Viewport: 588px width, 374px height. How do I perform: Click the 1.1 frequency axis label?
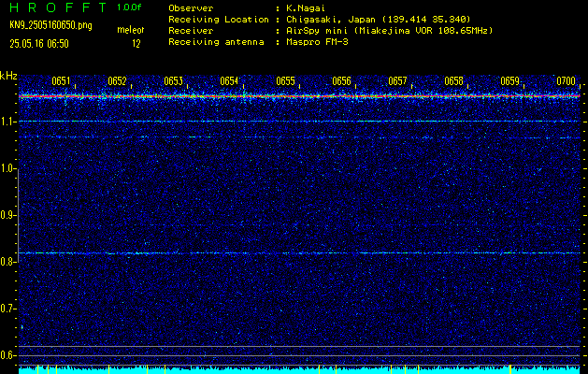coord(7,122)
